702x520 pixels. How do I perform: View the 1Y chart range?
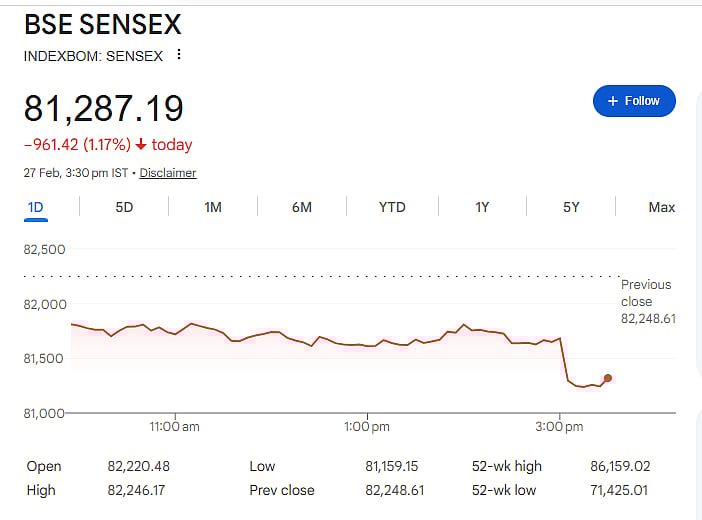[482, 207]
